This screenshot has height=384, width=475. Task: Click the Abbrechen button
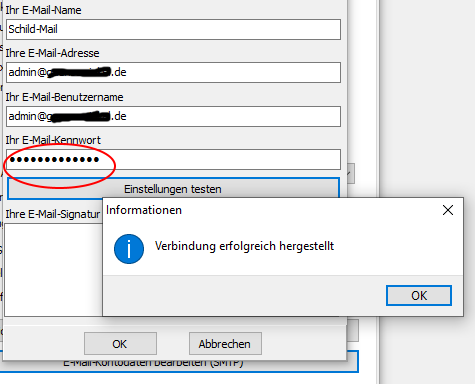pyautogui.click(x=225, y=344)
